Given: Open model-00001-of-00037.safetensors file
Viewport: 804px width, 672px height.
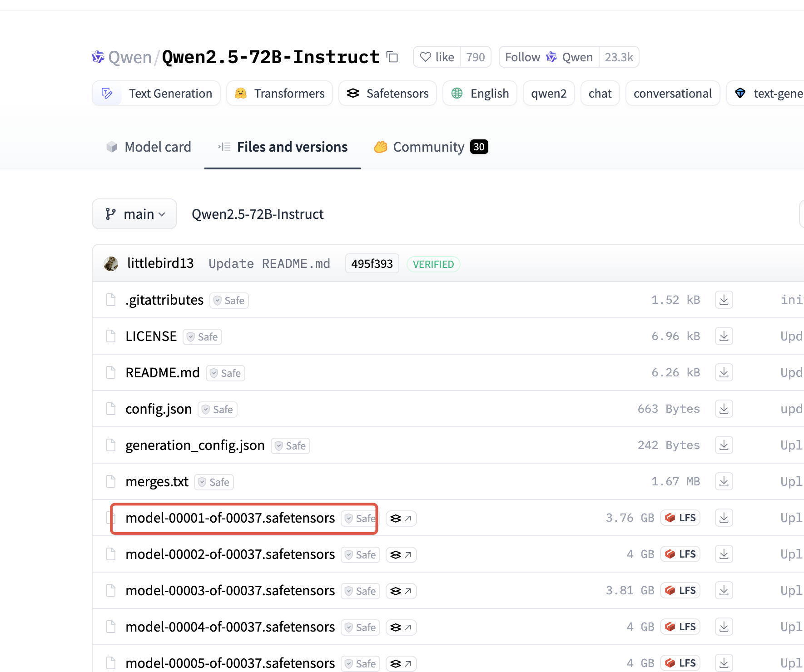Looking at the screenshot, I should coord(230,518).
